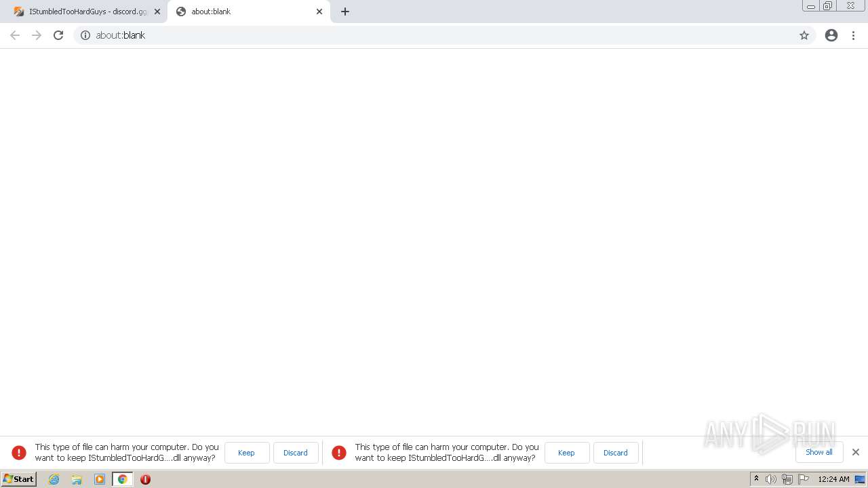The height and width of the screenshot is (488, 868).
Task: Go forward to next page
Action: [37, 35]
